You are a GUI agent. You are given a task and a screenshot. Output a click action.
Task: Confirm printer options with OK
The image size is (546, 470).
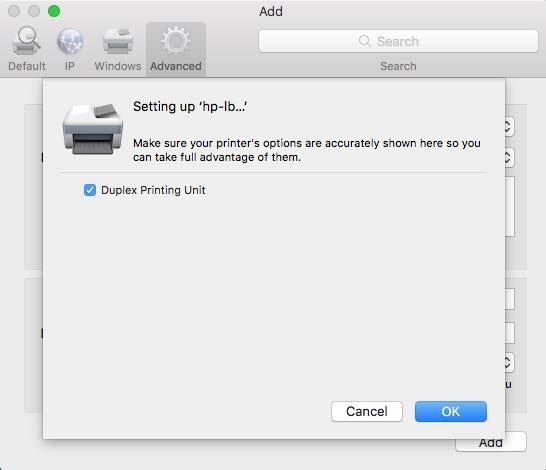point(451,412)
